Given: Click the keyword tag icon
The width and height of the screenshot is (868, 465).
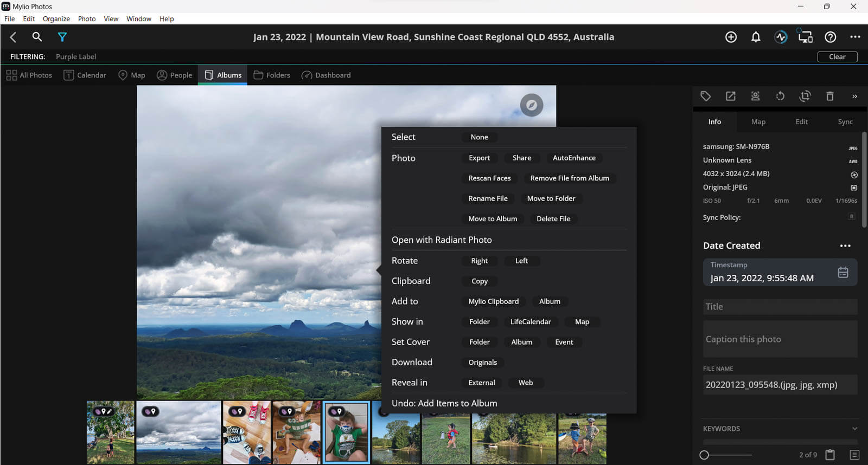Looking at the screenshot, I should click(x=705, y=96).
